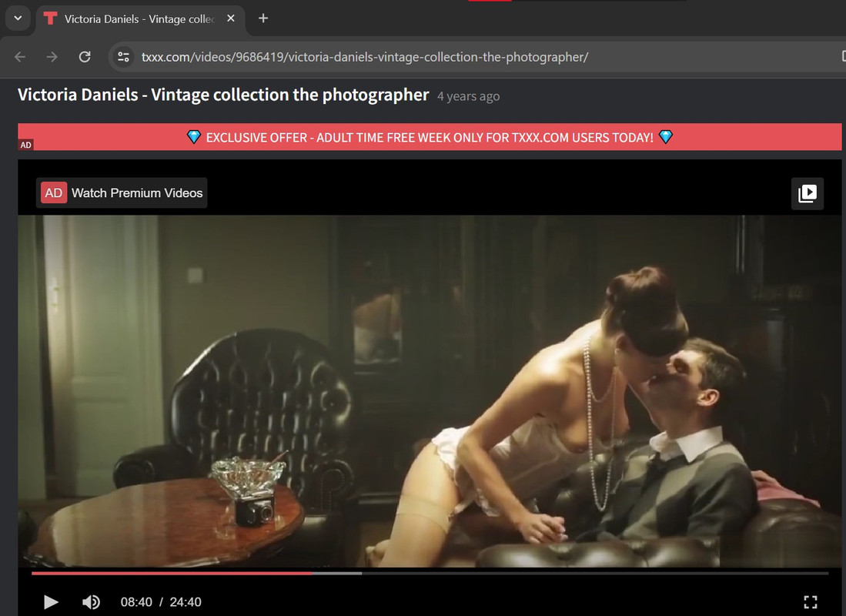Click the exclusive offer Adult Time banner
Viewport: 846px width, 616px height.
click(x=430, y=137)
